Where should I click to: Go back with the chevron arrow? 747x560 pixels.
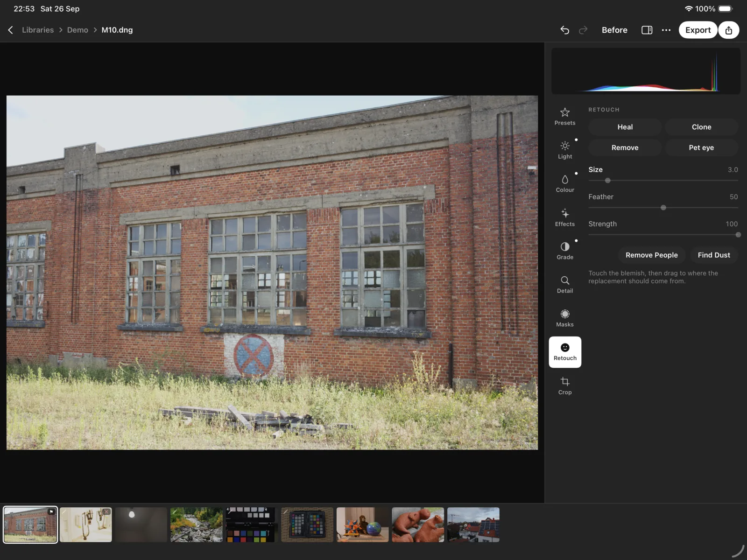pyautogui.click(x=10, y=30)
